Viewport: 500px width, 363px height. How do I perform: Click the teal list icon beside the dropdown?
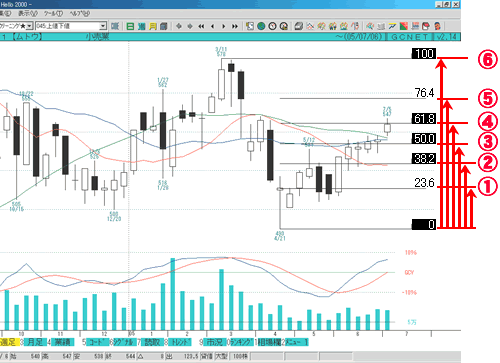click(115, 26)
